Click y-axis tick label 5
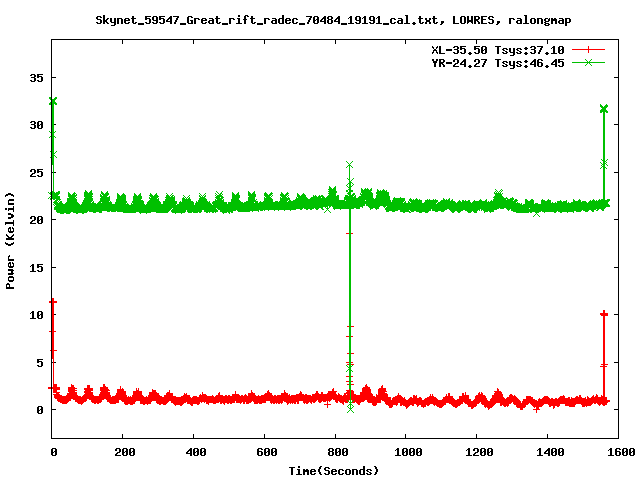The image size is (640, 480). pyautogui.click(x=40, y=362)
